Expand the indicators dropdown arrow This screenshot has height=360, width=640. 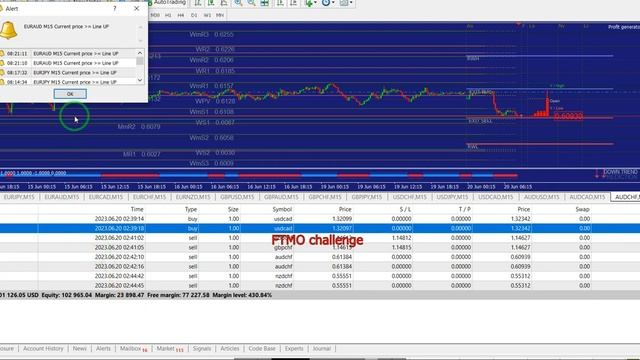click(x=315, y=2)
